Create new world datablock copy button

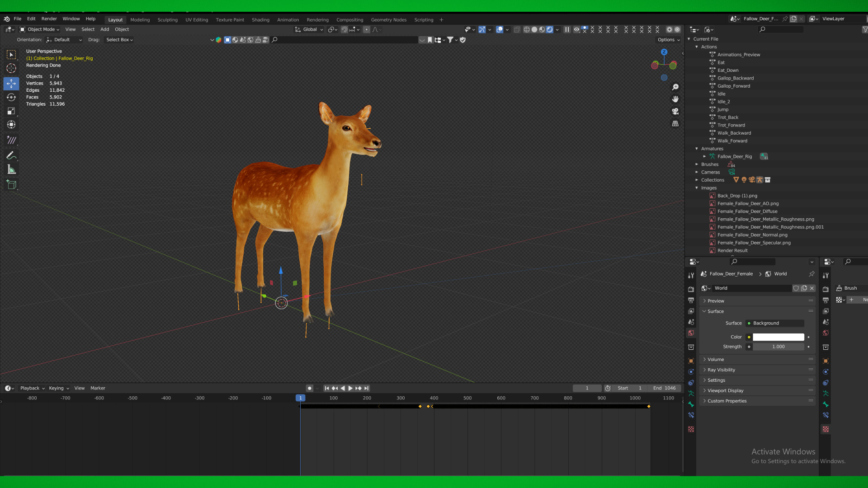tap(804, 288)
